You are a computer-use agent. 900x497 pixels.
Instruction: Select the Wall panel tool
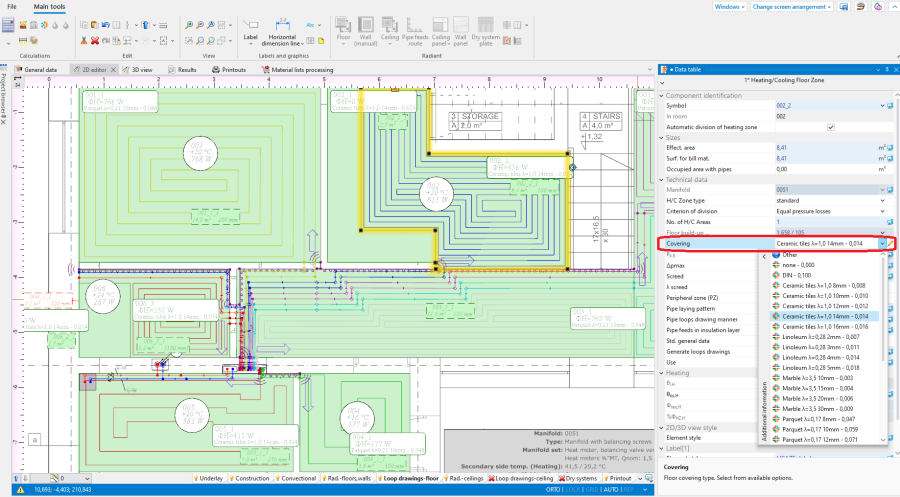[461, 32]
